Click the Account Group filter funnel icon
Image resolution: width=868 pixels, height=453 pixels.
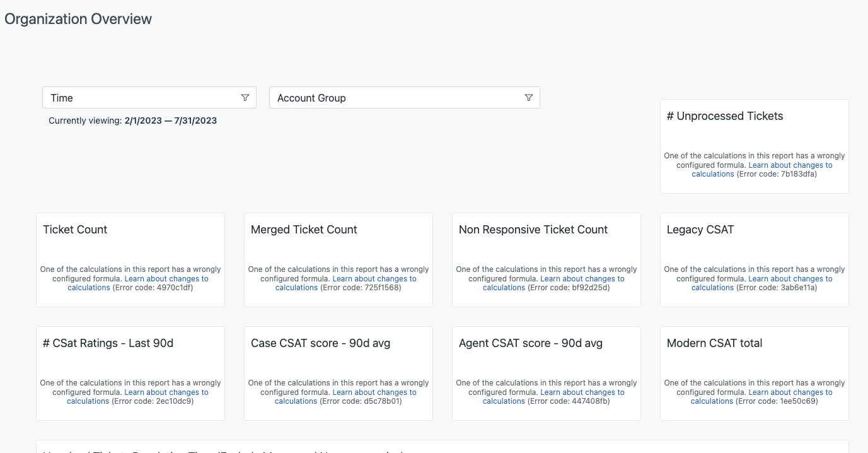click(x=529, y=98)
